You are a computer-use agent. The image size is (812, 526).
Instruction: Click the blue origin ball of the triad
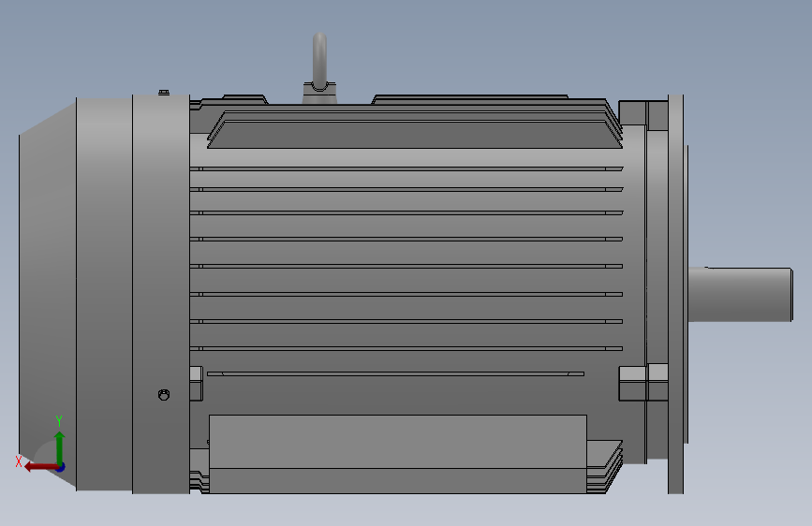(61, 467)
